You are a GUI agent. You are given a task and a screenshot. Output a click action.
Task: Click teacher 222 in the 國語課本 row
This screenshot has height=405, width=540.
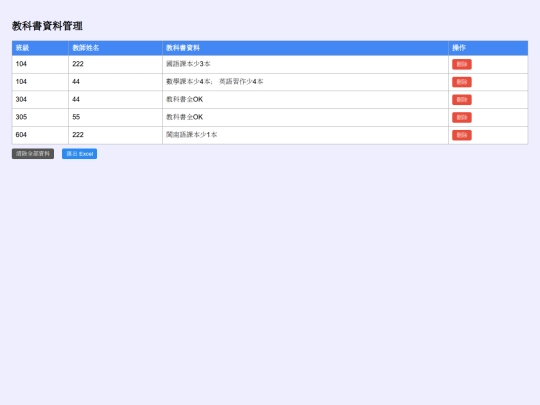point(115,64)
